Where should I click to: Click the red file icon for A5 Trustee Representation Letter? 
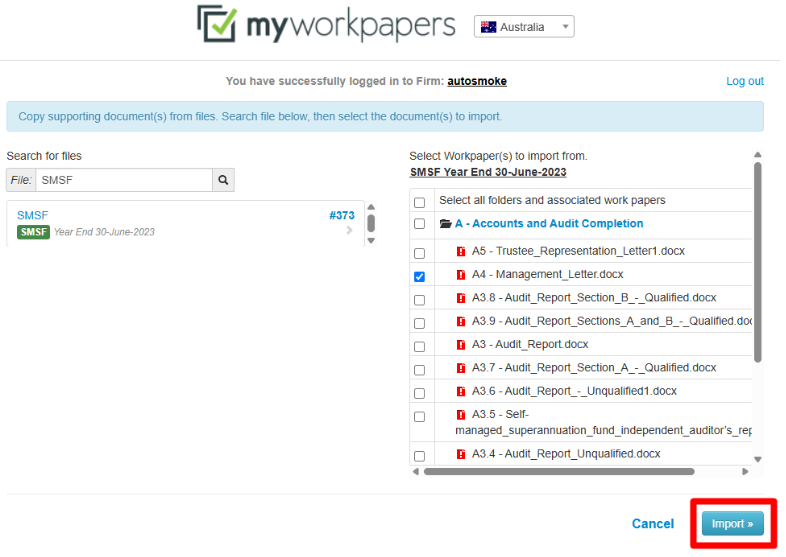[x=461, y=251]
